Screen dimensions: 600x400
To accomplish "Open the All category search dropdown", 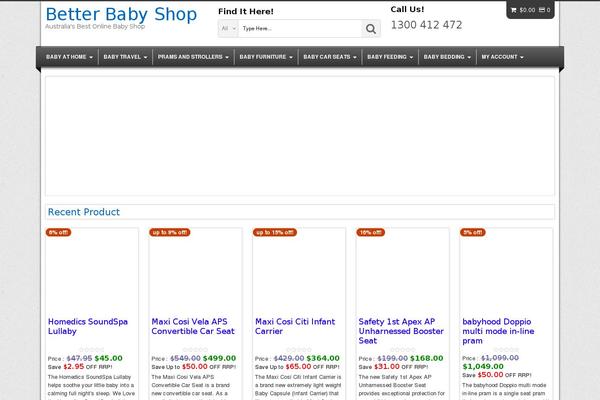I will coord(228,29).
